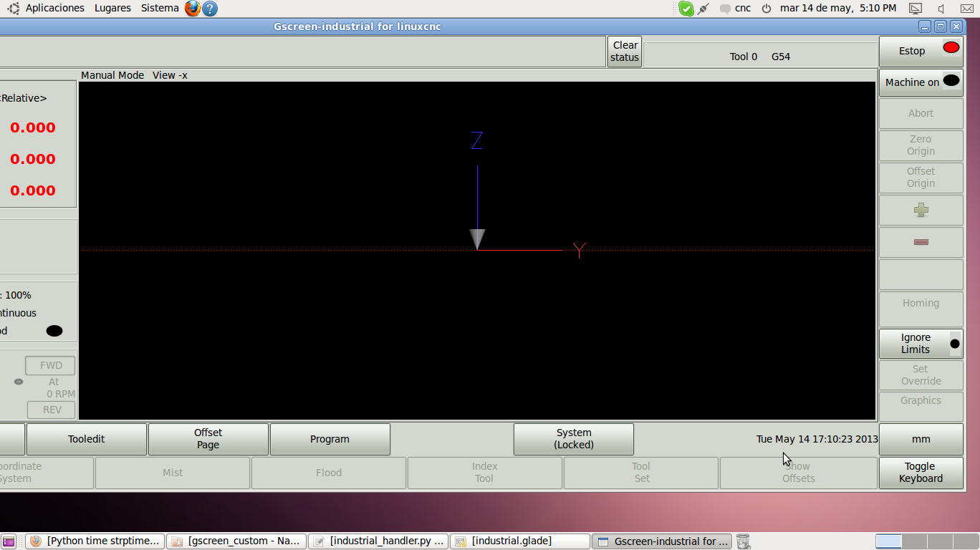
Task: Click the blue help icon in panel
Action: pos(209,9)
